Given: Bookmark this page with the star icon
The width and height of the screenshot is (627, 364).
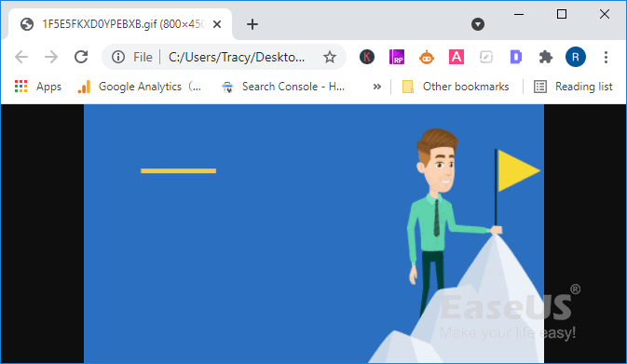Looking at the screenshot, I should (x=330, y=57).
